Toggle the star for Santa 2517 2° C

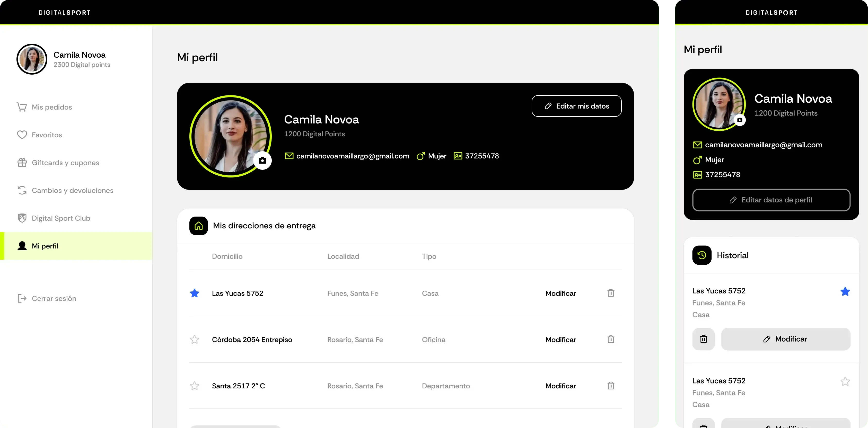(195, 386)
